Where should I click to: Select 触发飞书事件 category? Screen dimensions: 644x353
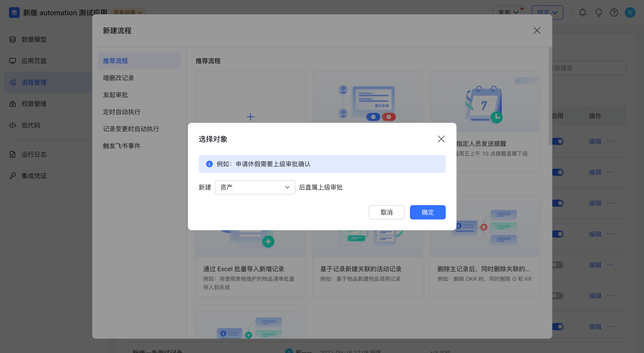[x=139, y=146]
